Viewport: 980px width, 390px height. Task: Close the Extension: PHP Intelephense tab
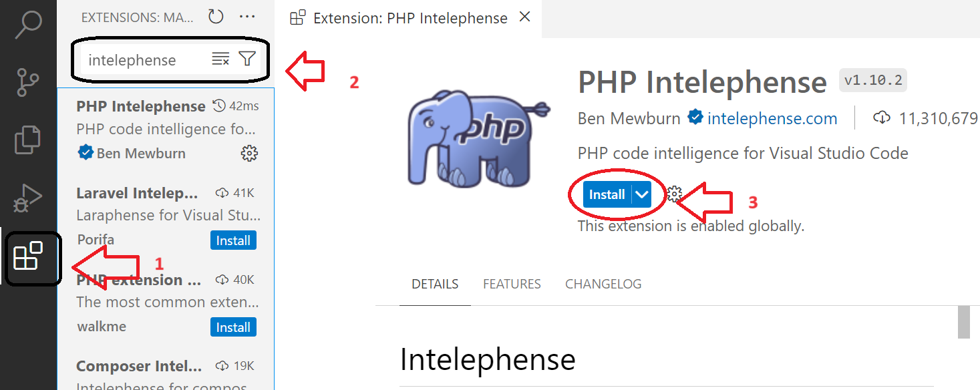525,17
